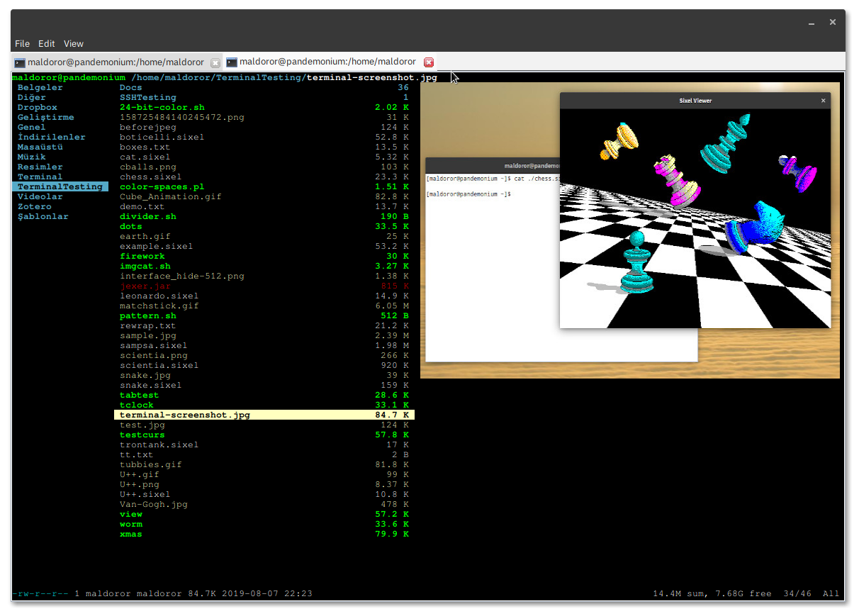Select the SSHTesting directory

(147, 98)
